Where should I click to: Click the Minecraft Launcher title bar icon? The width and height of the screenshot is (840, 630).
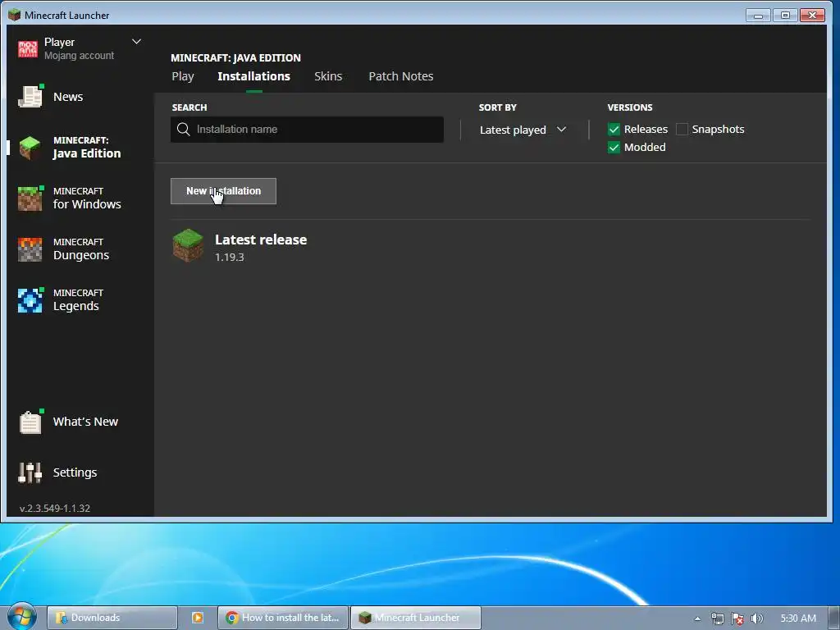pos(15,15)
